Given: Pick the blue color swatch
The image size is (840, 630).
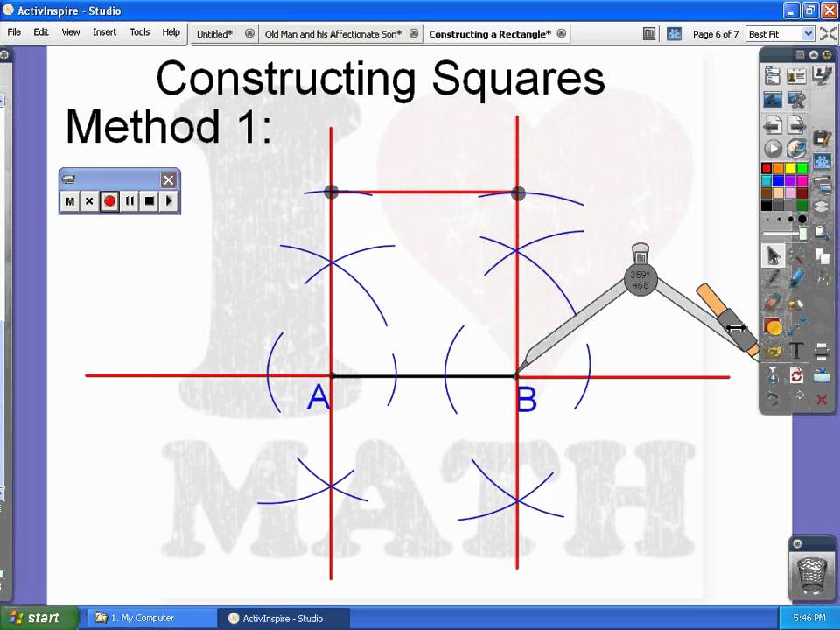Looking at the screenshot, I should pyautogui.click(x=779, y=180).
